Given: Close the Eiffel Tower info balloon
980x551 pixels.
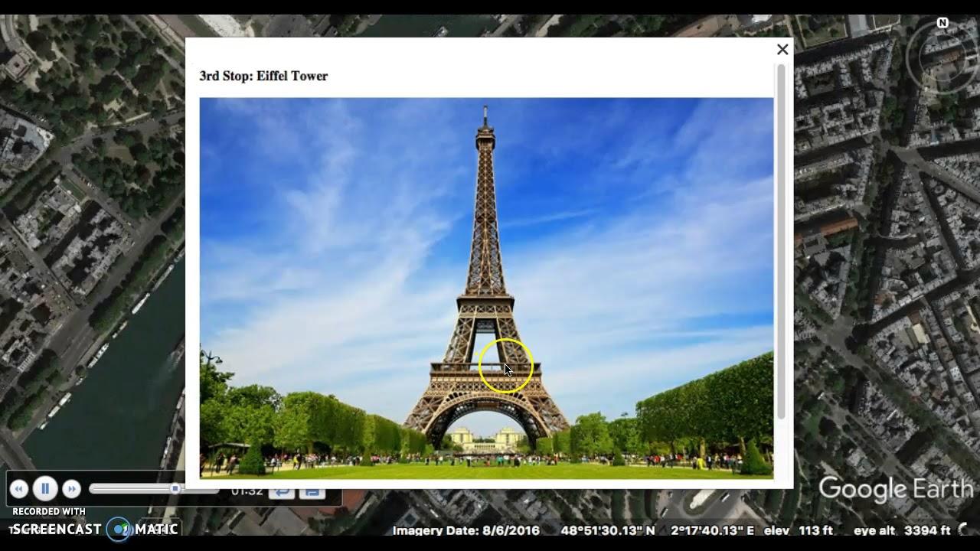Looking at the screenshot, I should [x=782, y=50].
